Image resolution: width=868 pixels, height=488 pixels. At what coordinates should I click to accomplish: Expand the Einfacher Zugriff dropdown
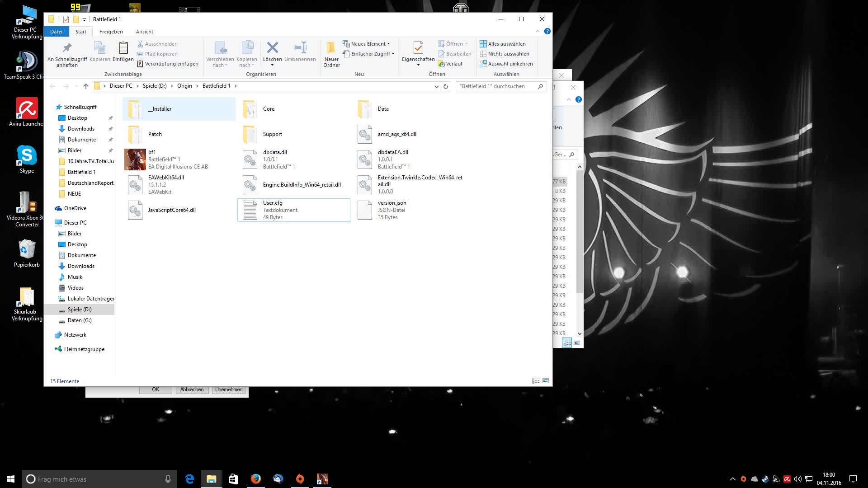click(x=371, y=54)
